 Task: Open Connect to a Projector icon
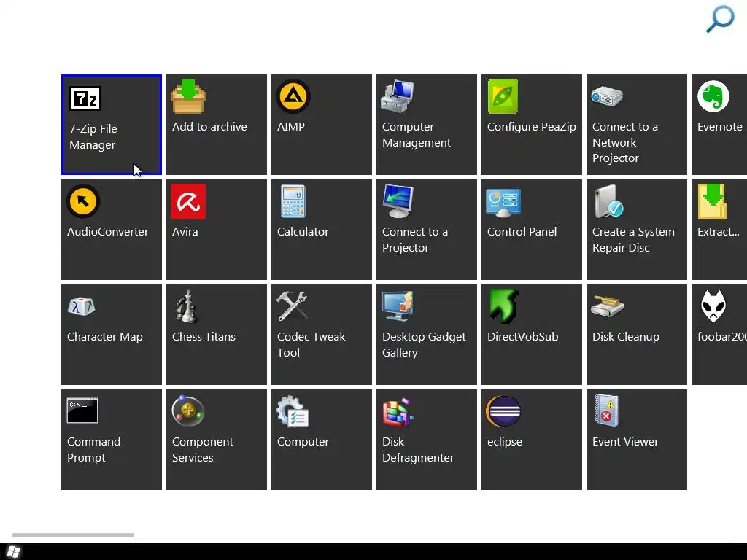tap(398, 201)
